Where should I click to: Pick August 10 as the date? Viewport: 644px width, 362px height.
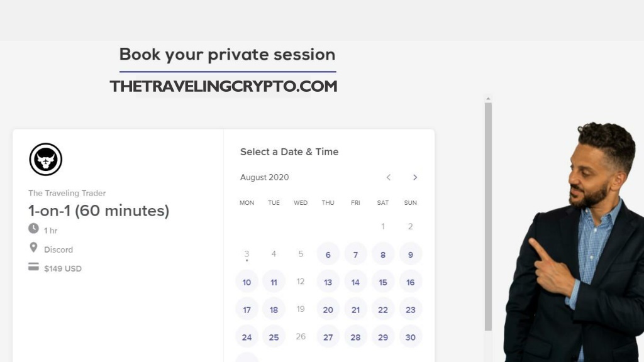247,282
